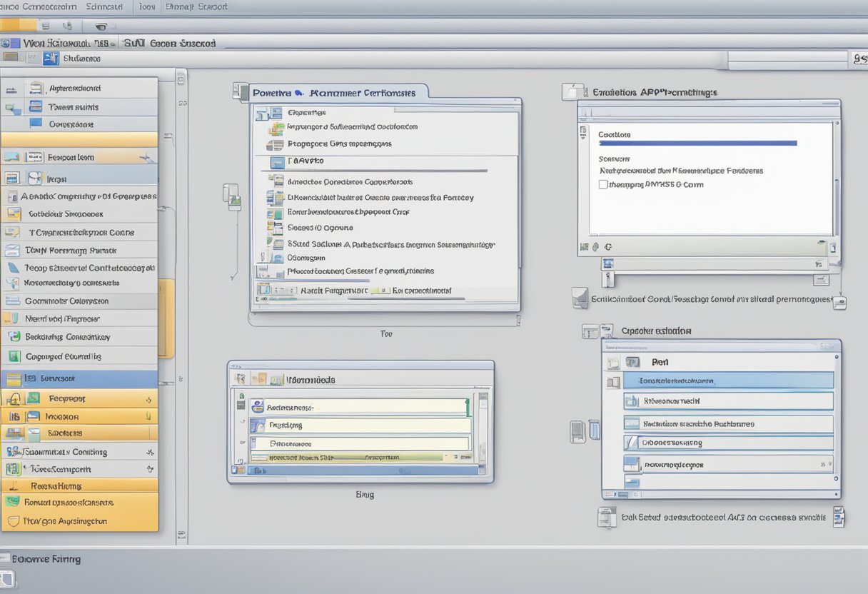
Task: Click the document icon next to Apterschond
Action: pos(36,89)
